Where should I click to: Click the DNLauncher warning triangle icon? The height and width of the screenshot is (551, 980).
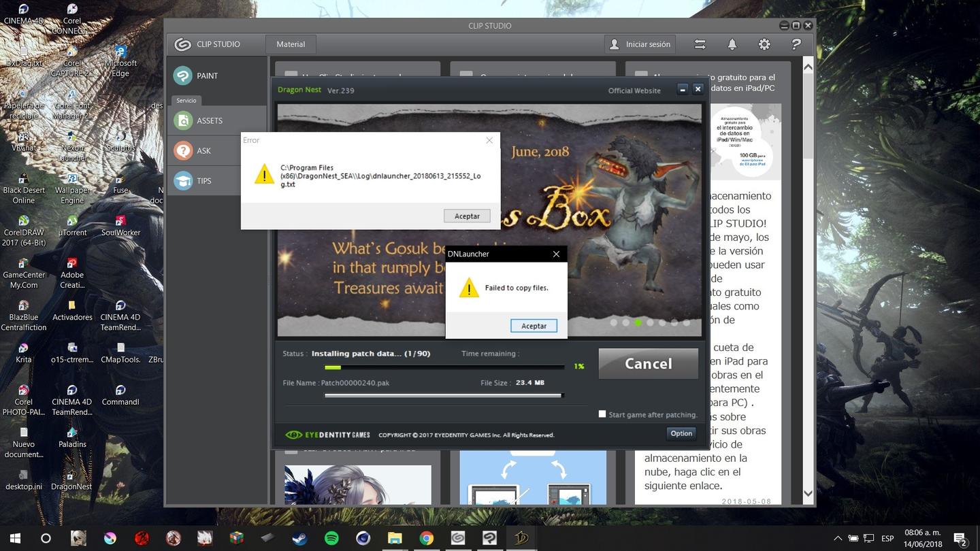click(469, 288)
